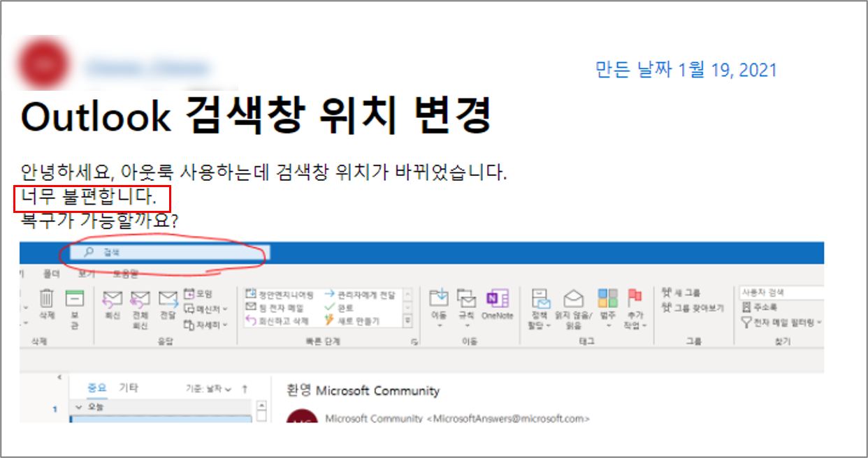Click the 전체 회신 reply-all icon

point(140,299)
